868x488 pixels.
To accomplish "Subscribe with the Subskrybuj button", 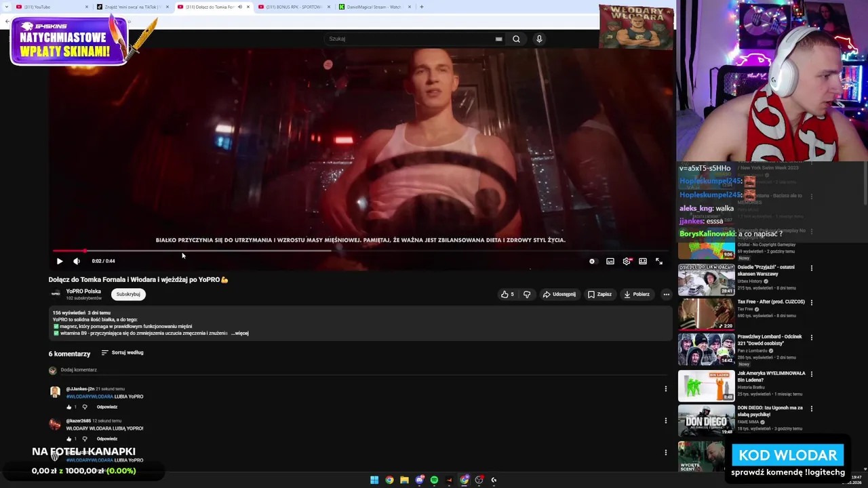I will [128, 294].
